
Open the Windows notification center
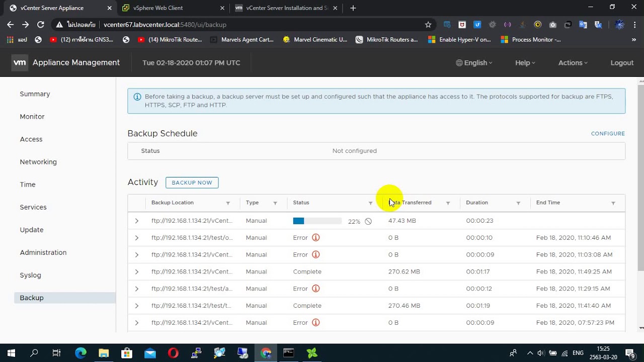(x=629, y=353)
